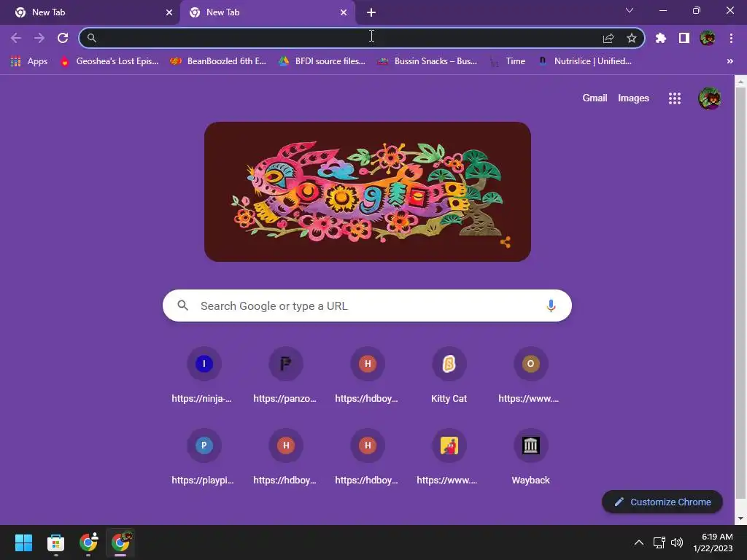Viewport: 747px width, 560px height.
Task: Open the tab search dropdown arrow
Action: 630,10
